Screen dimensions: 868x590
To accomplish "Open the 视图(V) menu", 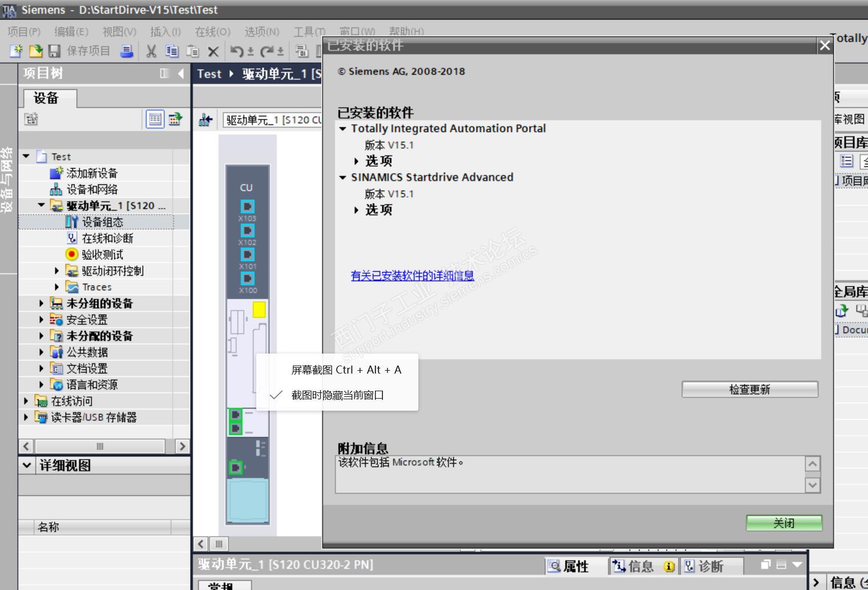I will point(119,31).
